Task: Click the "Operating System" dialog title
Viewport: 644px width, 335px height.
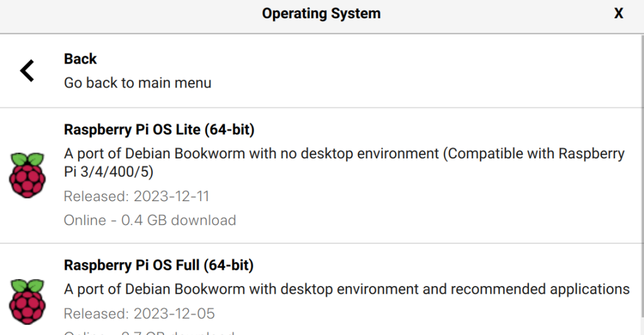Action: click(x=321, y=13)
